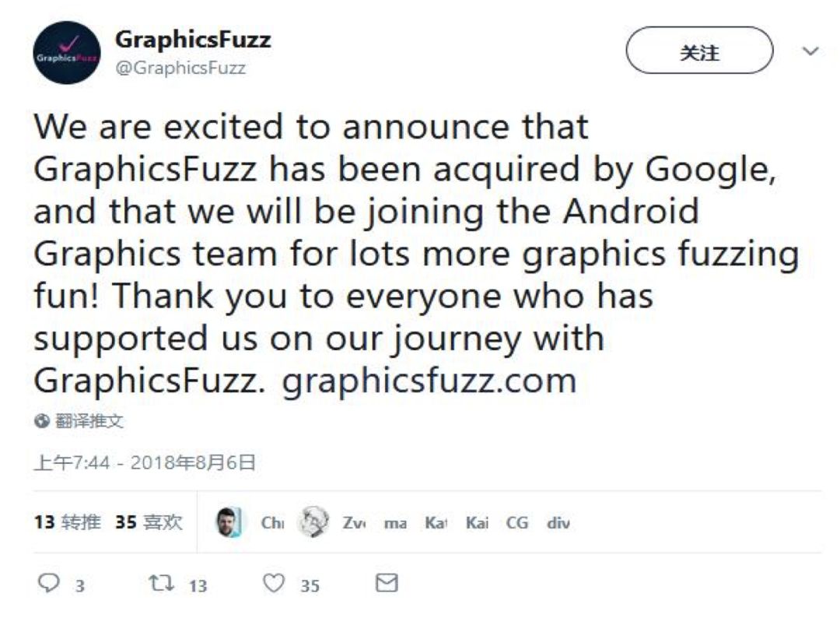
Task: Open the graphicsfuzz.com link
Action: 429,381
